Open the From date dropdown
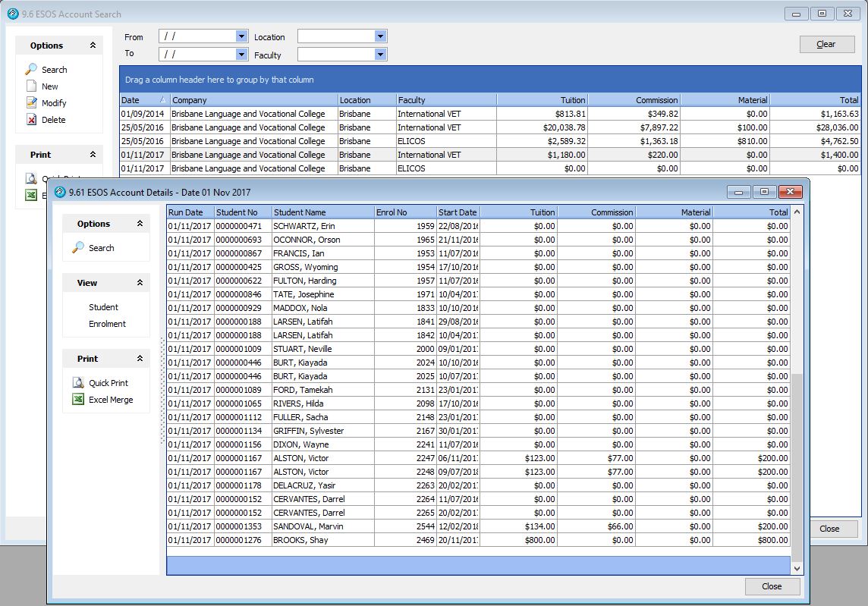The height and width of the screenshot is (606, 868). [x=241, y=36]
